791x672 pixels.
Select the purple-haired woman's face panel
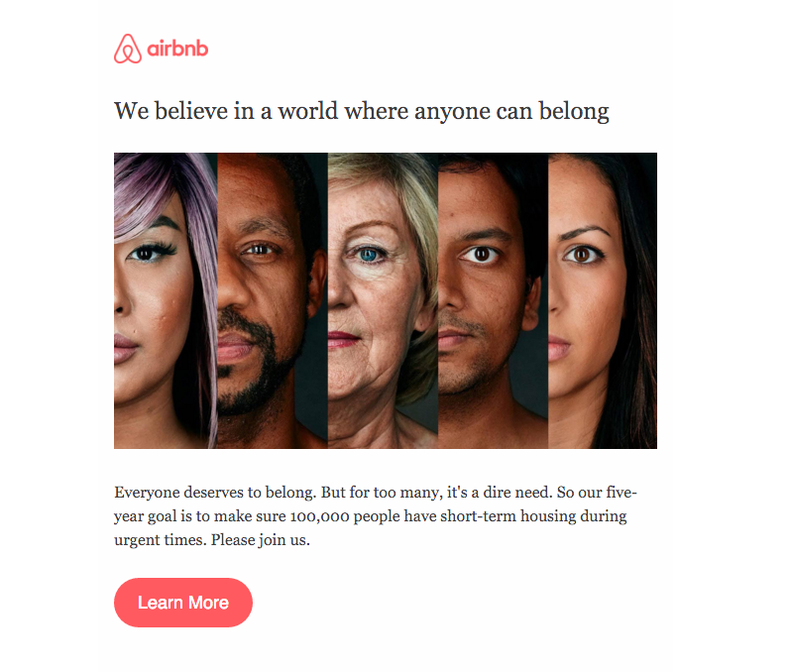click(x=166, y=300)
